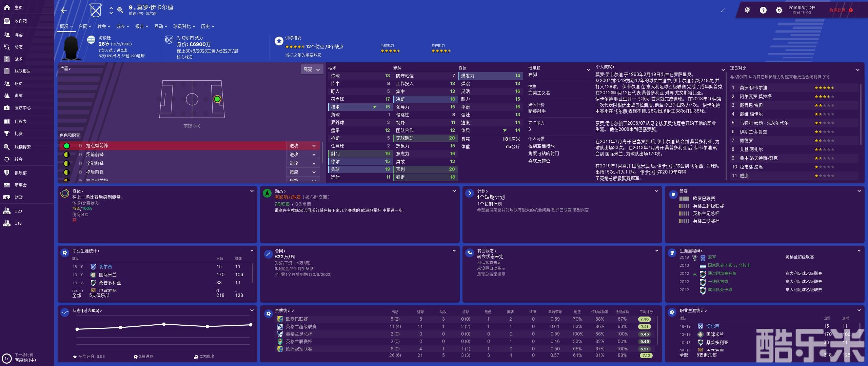Viewport: 868px width, 366px height.
Task: Click the 当前能力 star rating
Action: click(x=390, y=51)
